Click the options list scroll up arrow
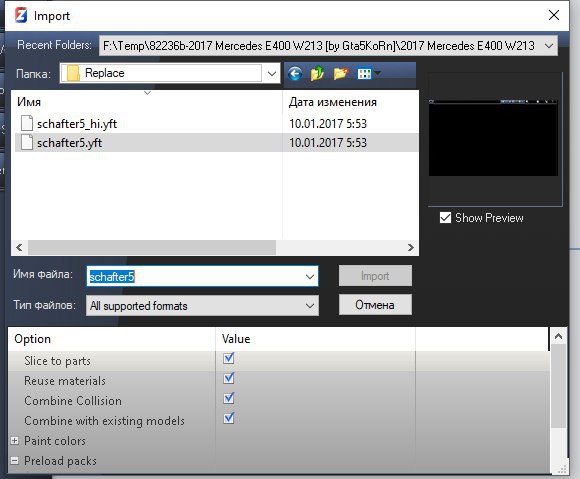The width and height of the screenshot is (580, 479). 559,336
